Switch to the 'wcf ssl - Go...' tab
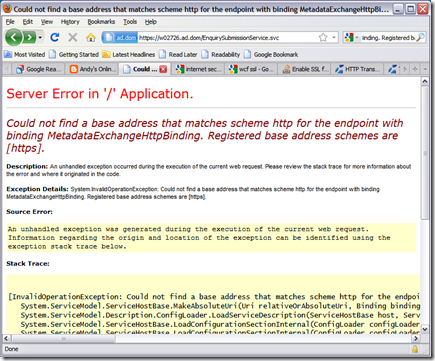 tap(251, 69)
